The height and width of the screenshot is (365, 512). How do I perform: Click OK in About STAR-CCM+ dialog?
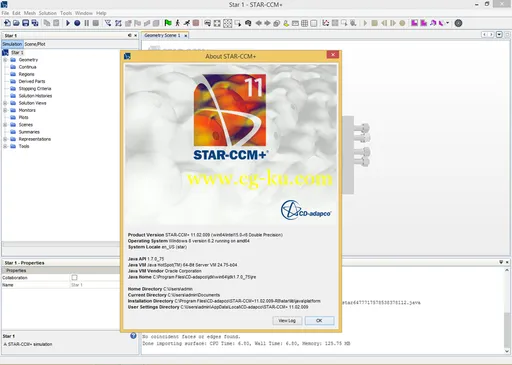[319, 321]
